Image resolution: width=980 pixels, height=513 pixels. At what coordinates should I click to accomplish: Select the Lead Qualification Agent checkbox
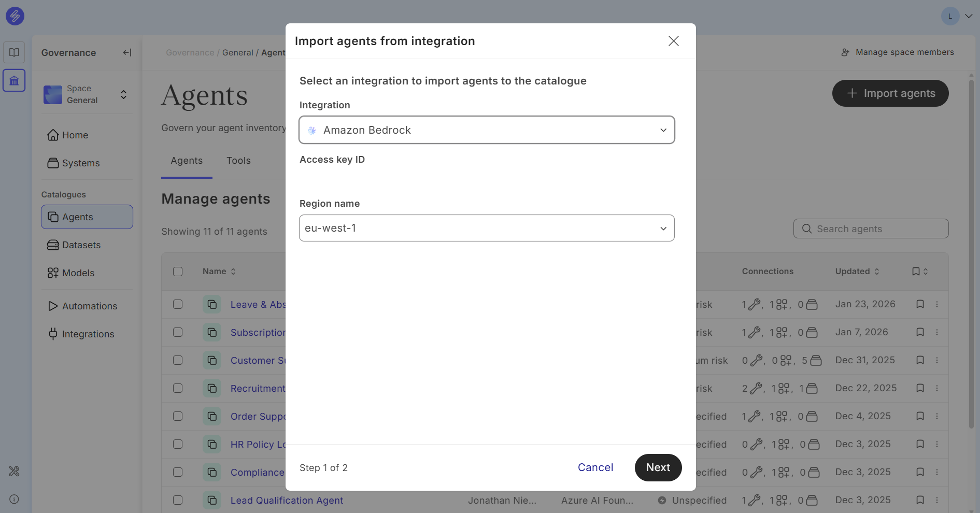click(x=178, y=500)
